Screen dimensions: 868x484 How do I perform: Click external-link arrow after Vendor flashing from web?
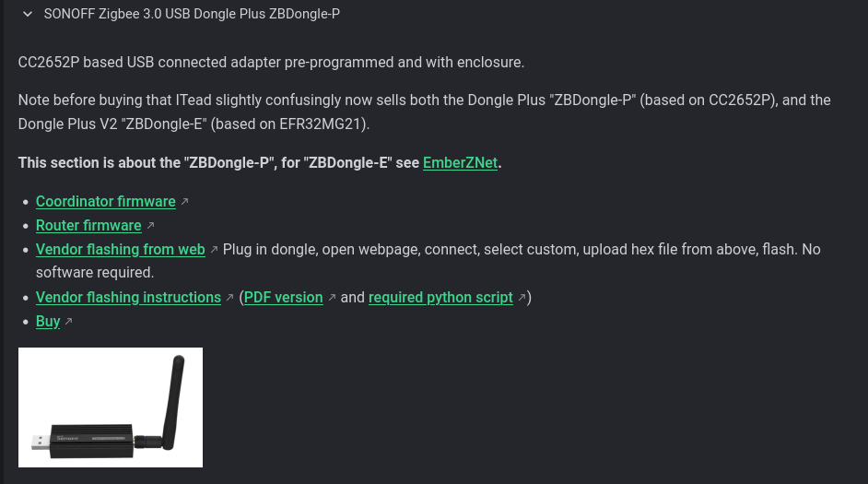tap(214, 250)
